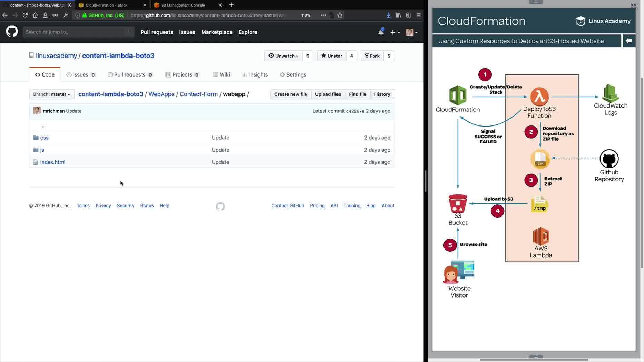Click the Create new file button

(291, 94)
